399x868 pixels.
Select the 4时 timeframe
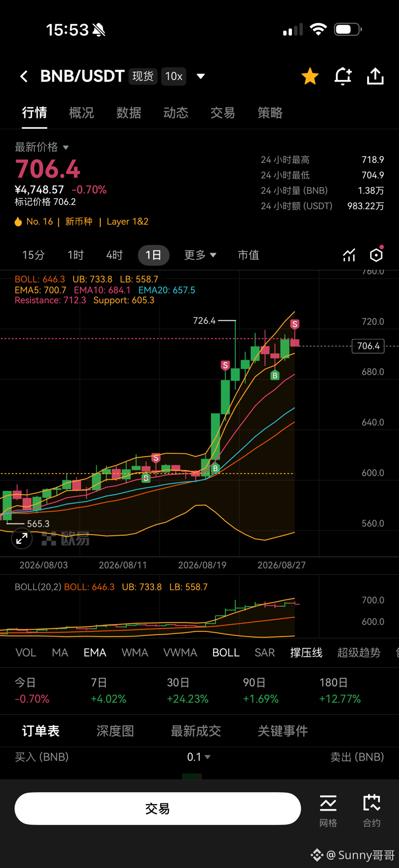pyautogui.click(x=114, y=255)
